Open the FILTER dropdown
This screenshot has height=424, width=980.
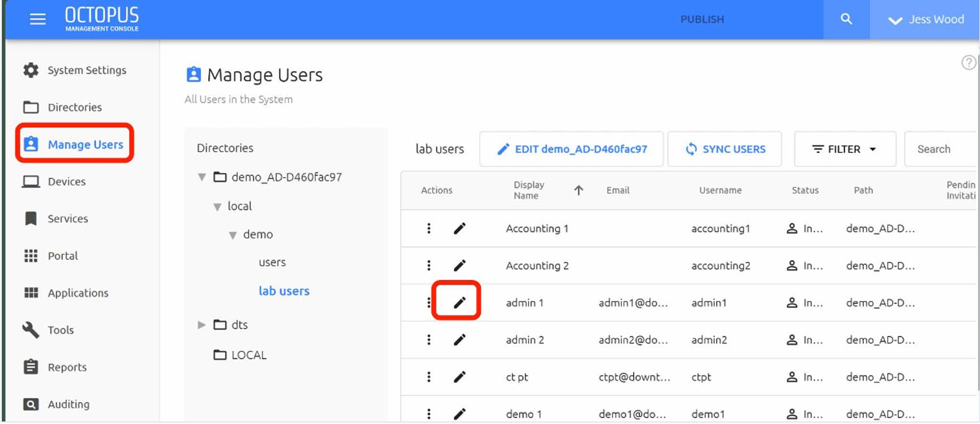pyautogui.click(x=845, y=149)
